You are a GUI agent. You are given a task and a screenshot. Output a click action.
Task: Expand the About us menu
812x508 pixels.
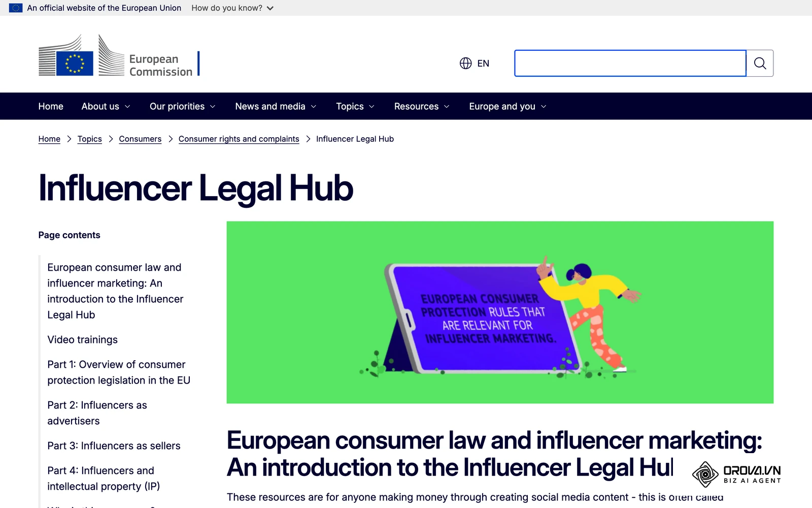pos(106,106)
